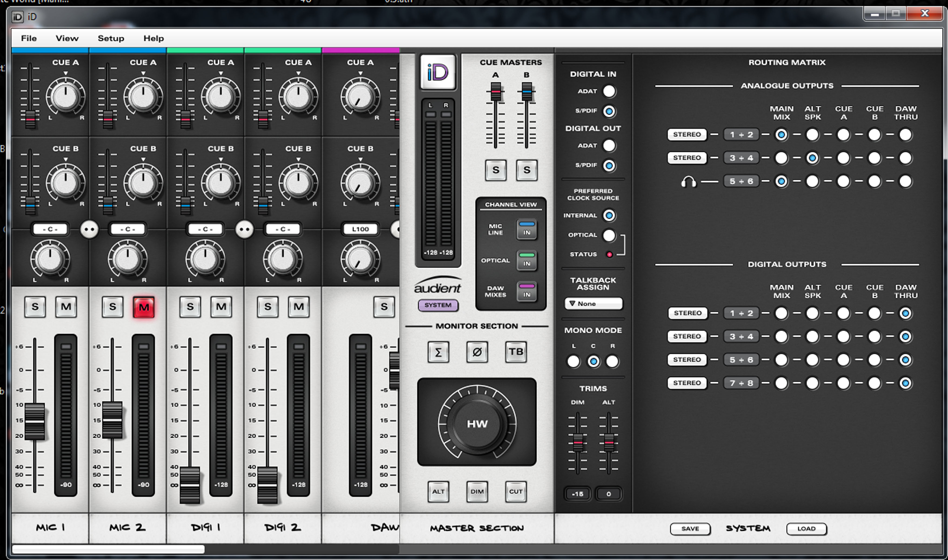
Task: Click the ALT trim fader
Action: (x=609, y=442)
